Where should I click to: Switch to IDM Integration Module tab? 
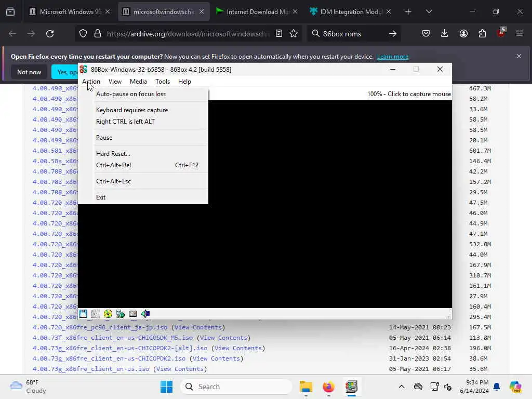pos(350,12)
